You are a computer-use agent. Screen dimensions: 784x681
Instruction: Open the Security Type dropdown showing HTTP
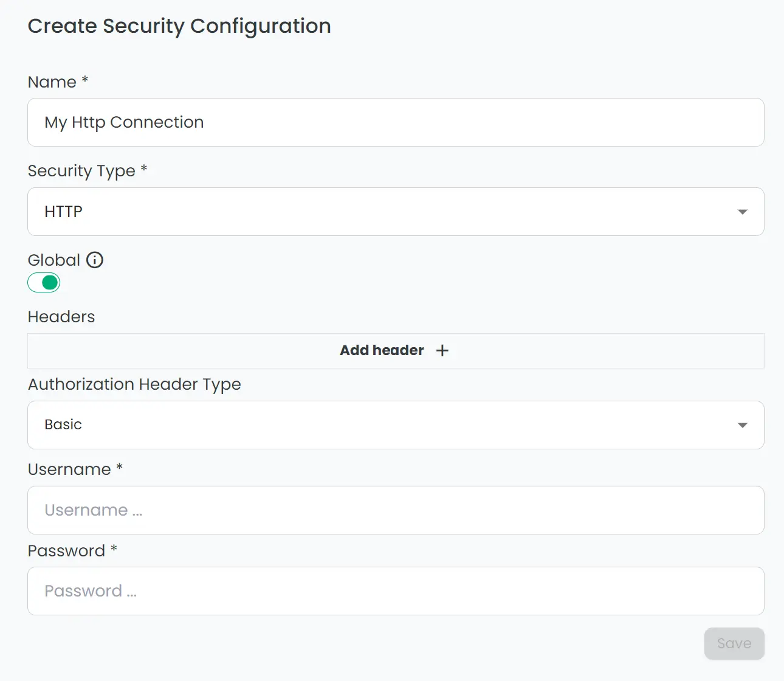[x=396, y=212]
